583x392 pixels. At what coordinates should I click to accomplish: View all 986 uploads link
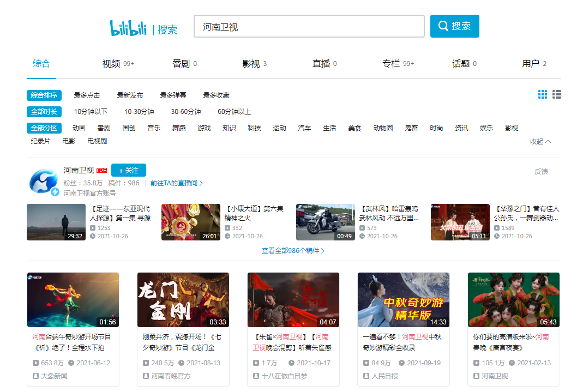pos(293,251)
